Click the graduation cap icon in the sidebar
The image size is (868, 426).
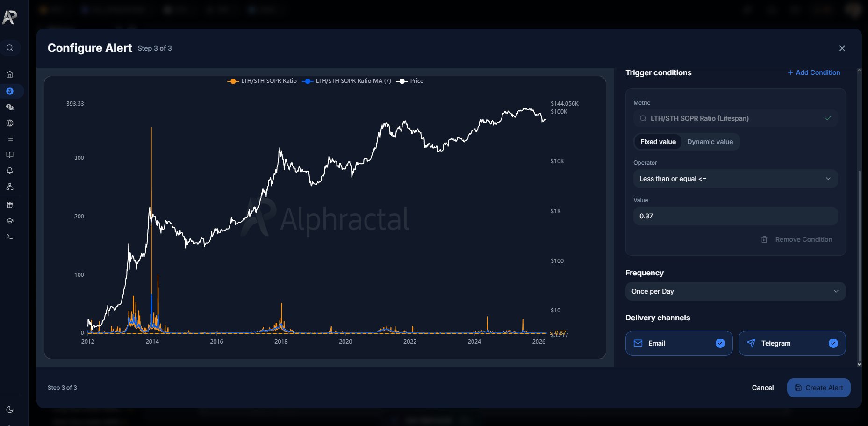tap(10, 221)
